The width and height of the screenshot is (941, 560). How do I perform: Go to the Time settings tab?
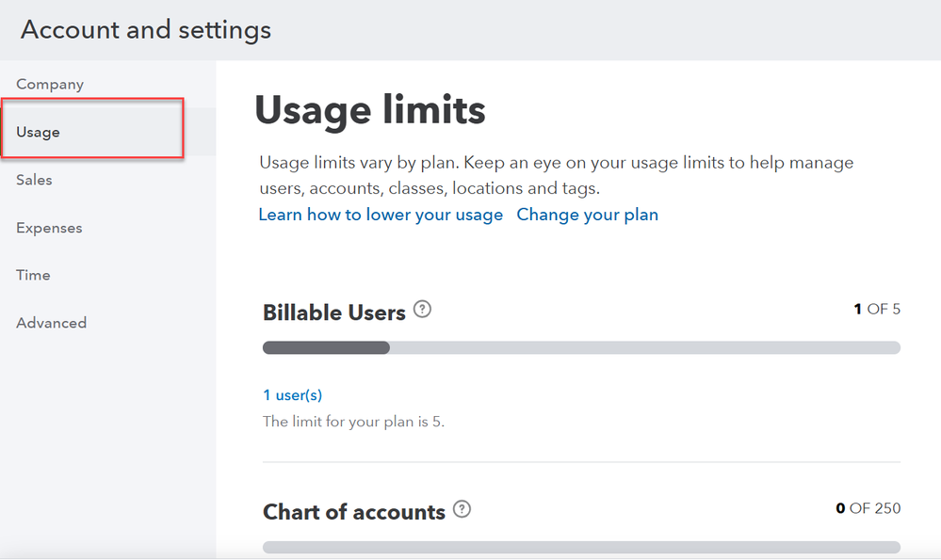(x=33, y=275)
